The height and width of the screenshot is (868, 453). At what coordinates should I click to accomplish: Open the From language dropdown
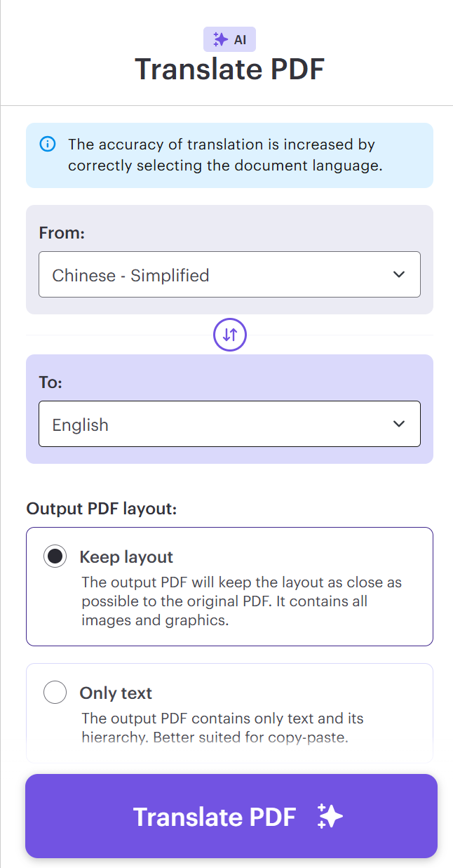point(229,274)
